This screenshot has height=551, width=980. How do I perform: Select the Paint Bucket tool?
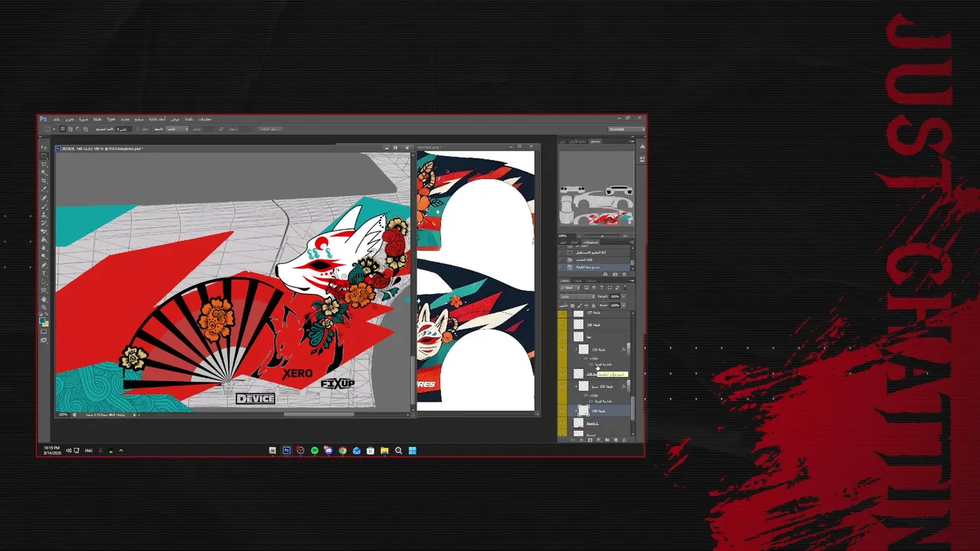(44, 240)
